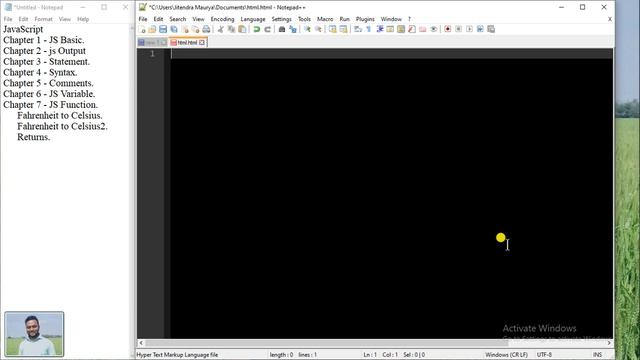Click the Replace toolbar icon
This screenshot has height=360, width=640.
click(293, 29)
